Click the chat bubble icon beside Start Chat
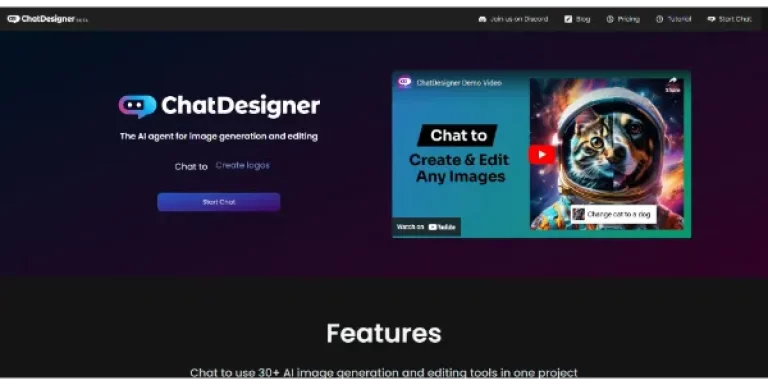 point(711,19)
